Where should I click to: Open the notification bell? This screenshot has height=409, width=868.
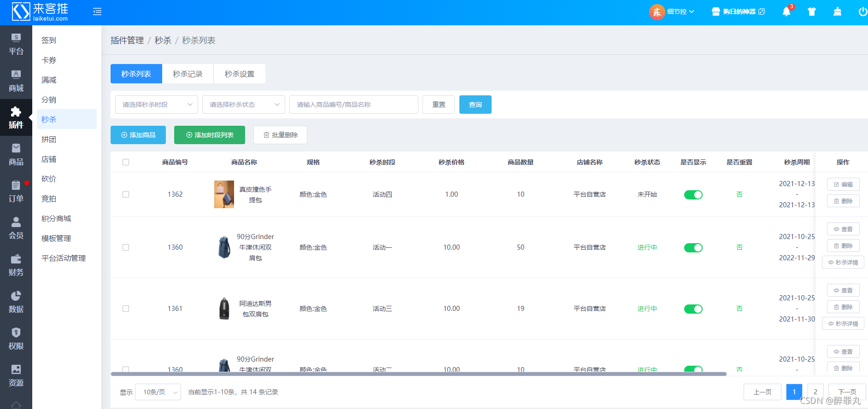pyautogui.click(x=786, y=12)
